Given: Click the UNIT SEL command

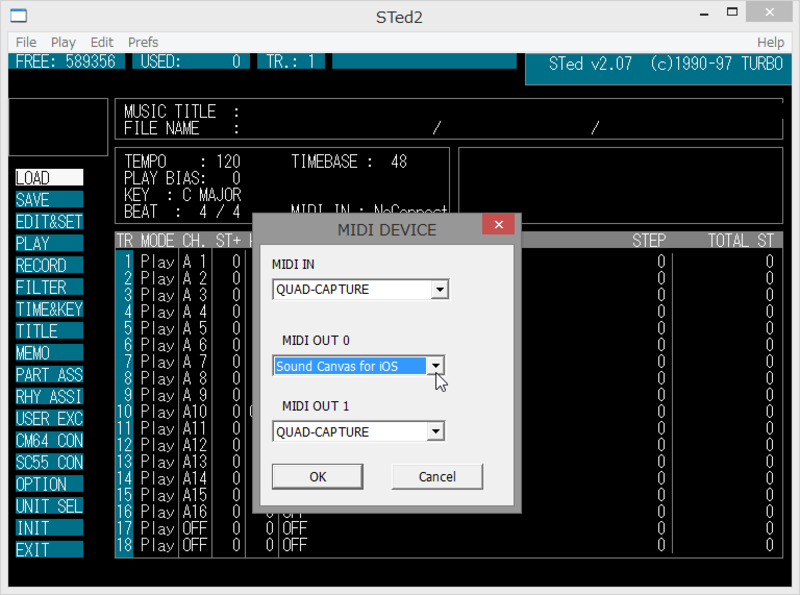Looking at the screenshot, I should tap(49, 506).
